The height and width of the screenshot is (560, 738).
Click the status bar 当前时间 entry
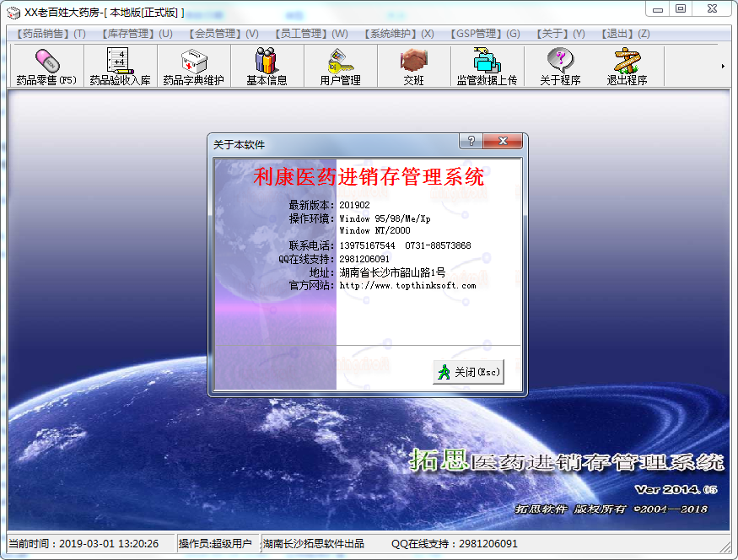click(83, 544)
